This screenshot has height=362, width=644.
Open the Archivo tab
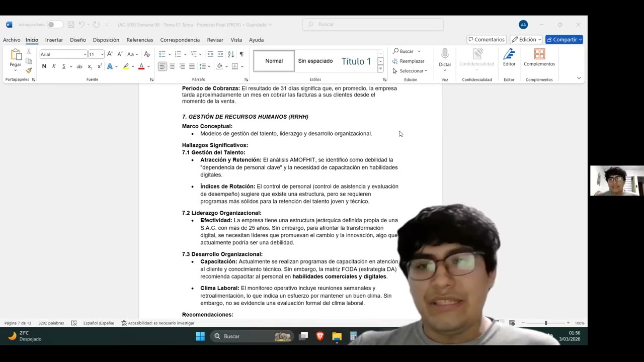(12, 40)
